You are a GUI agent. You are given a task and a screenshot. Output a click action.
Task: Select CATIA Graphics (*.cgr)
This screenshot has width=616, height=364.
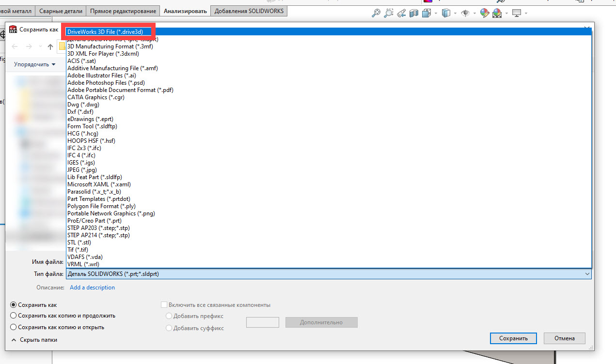(329, 97)
